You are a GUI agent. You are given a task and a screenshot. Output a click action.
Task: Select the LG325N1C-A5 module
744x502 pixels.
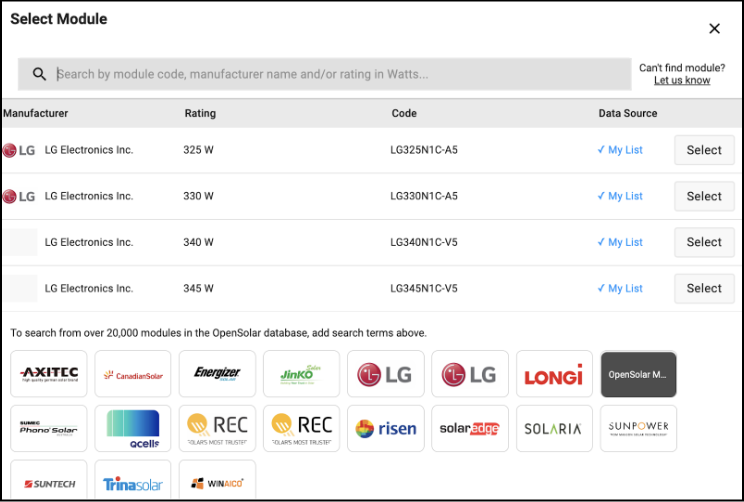704,150
